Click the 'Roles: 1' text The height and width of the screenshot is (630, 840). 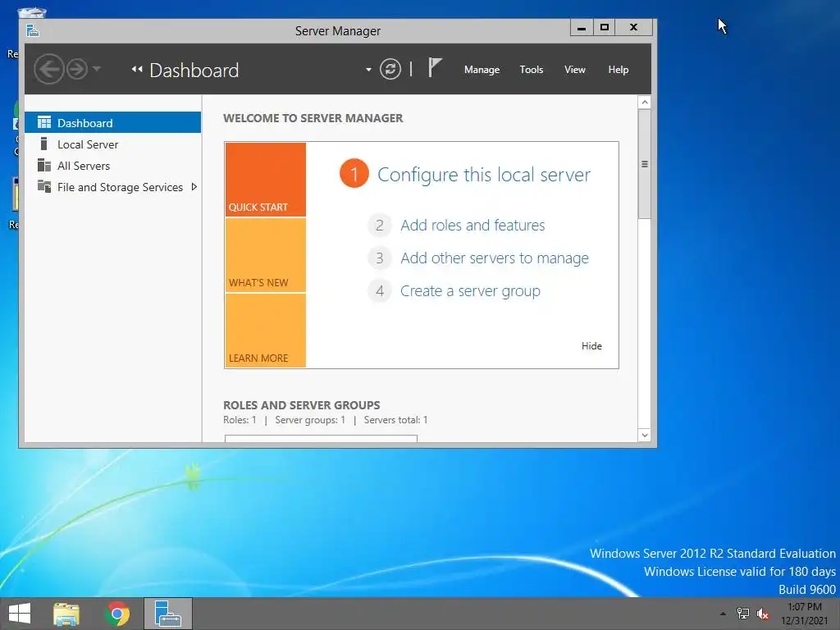(x=240, y=420)
